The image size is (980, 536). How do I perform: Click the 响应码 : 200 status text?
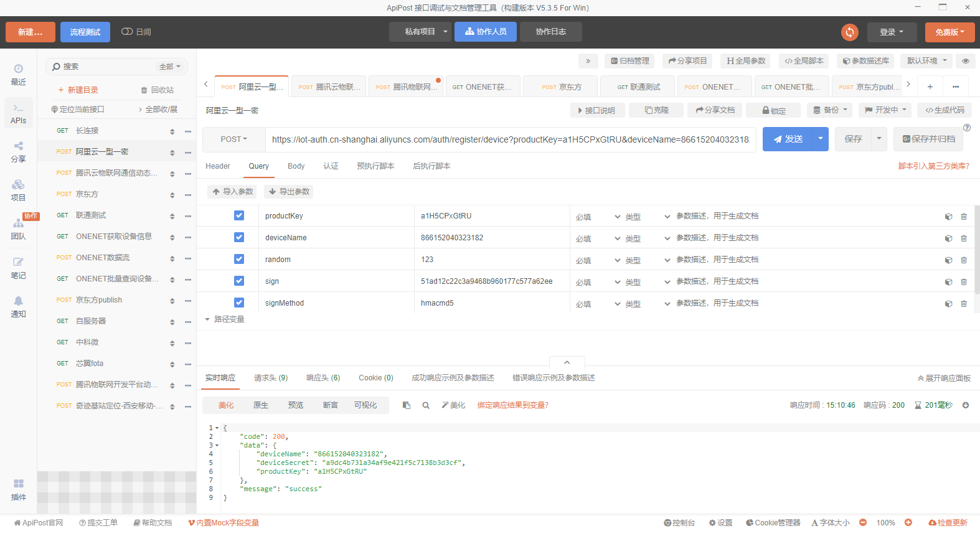pos(884,405)
